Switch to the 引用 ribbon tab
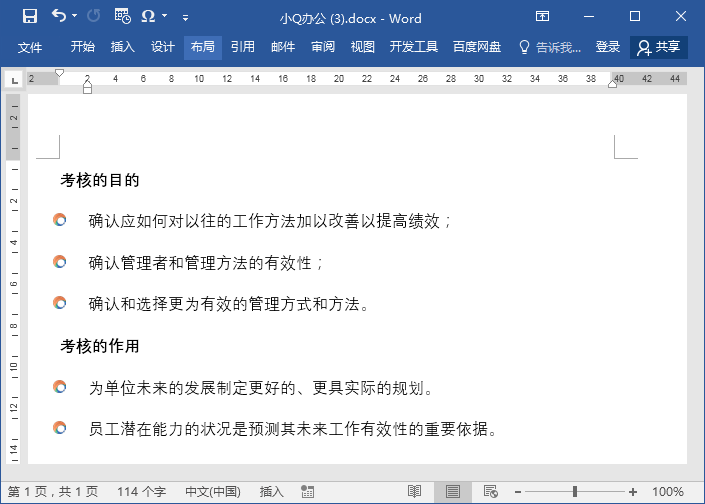The image size is (705, 504). tap(243, 47)
